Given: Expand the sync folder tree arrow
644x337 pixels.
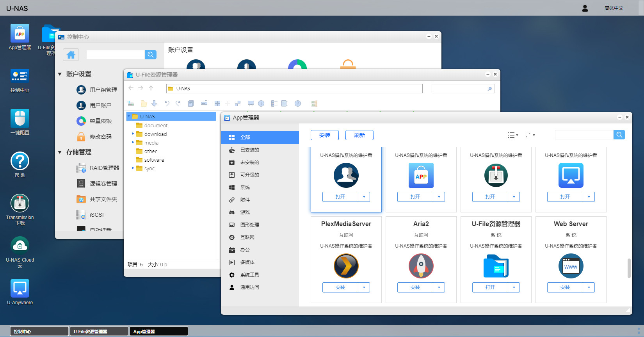Looking at the screenshot, I should tap(133, 168).
